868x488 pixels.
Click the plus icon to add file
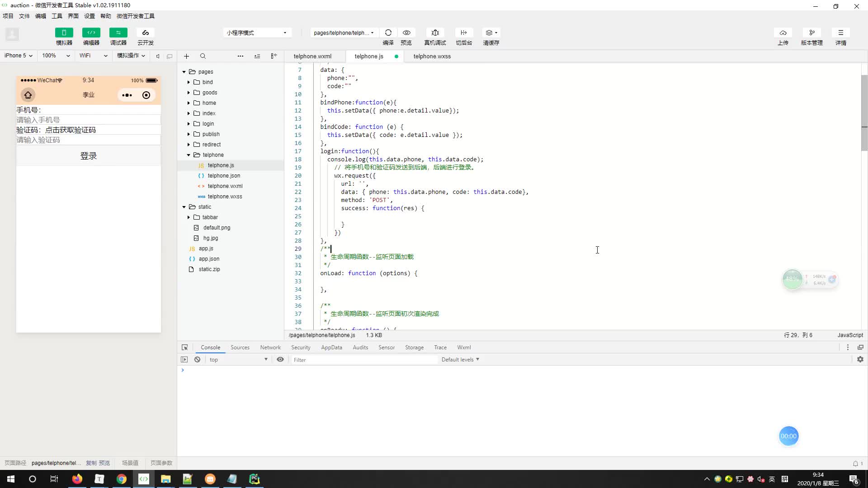(x=186, y=56)
